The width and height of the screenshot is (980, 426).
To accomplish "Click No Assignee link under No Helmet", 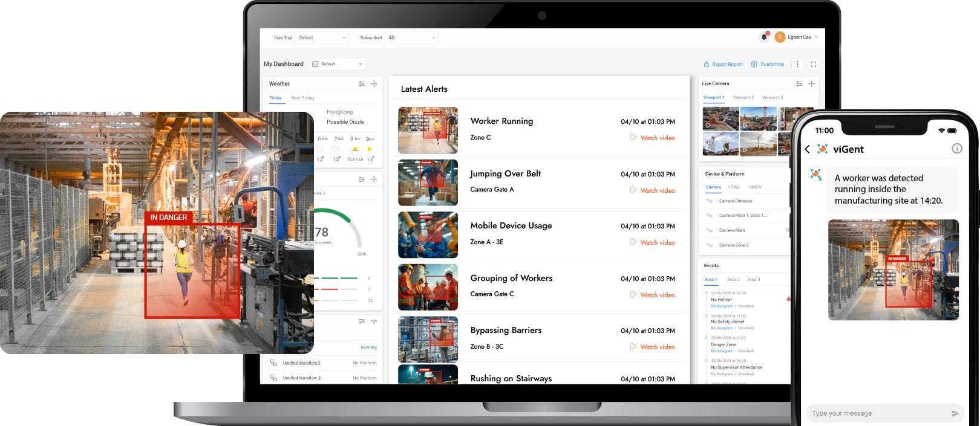I will 722,306.
